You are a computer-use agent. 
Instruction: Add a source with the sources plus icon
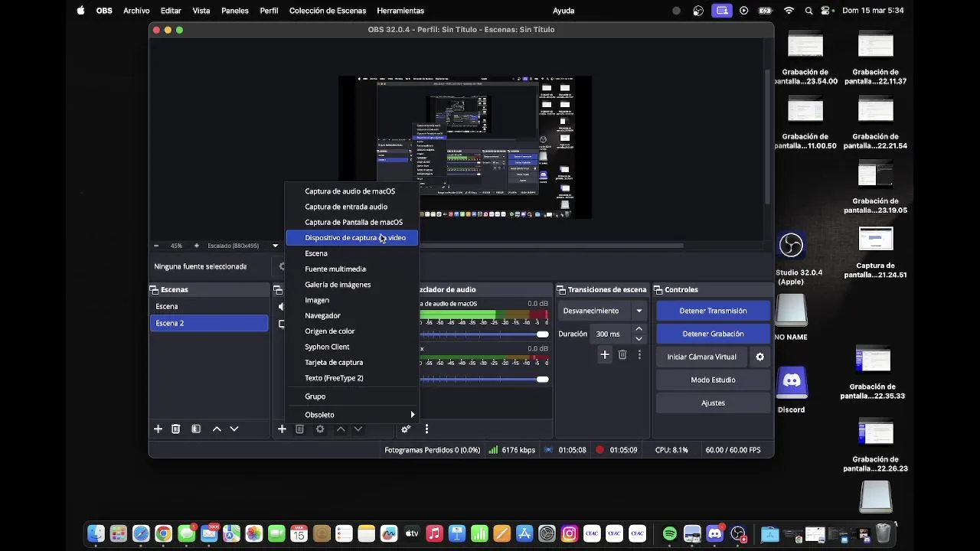(x=282, y=429)
